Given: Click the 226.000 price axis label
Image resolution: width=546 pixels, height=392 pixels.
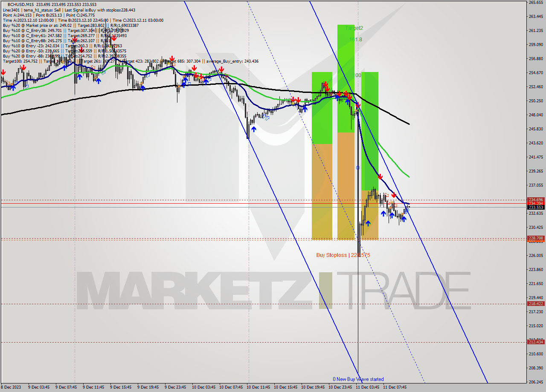Looking at the screenshot, I should [x=536, y=255].
